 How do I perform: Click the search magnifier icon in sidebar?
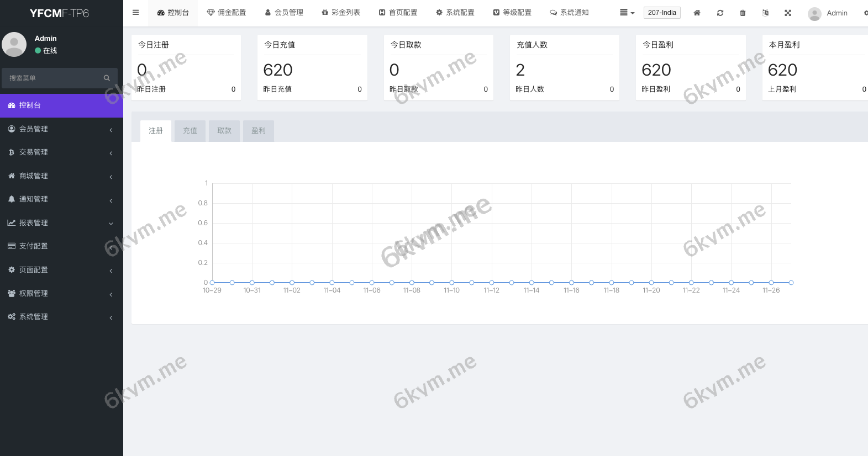pos(107,78)
